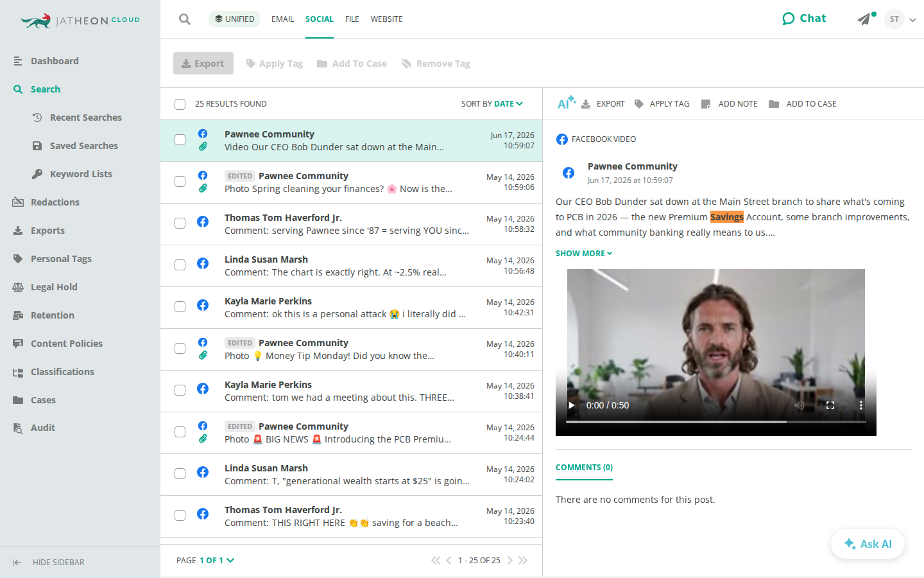The width and height of the screenshot is (924, 578).
Task: Check the select-all results checkbox
Action: pyautogui.click(x=180, y=104)
